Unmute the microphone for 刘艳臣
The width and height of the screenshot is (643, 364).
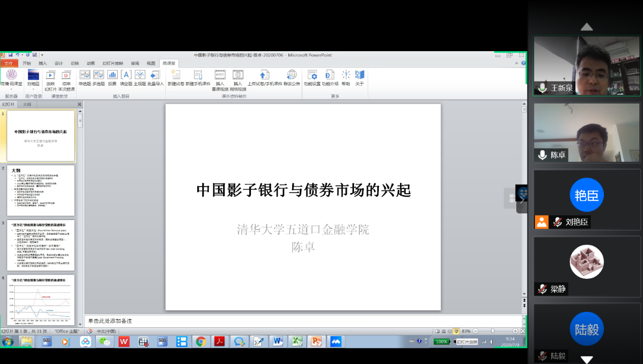557,222
